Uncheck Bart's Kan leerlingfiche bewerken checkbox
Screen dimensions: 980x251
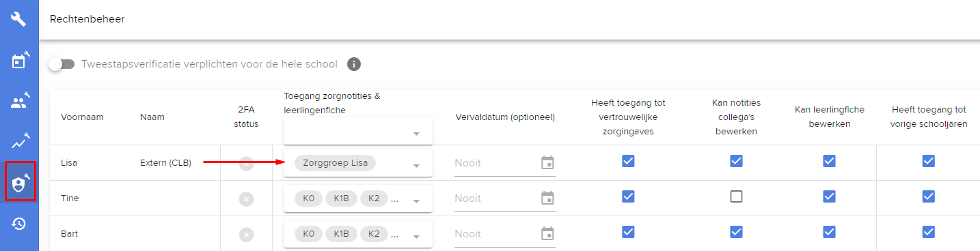pos(829,232)
